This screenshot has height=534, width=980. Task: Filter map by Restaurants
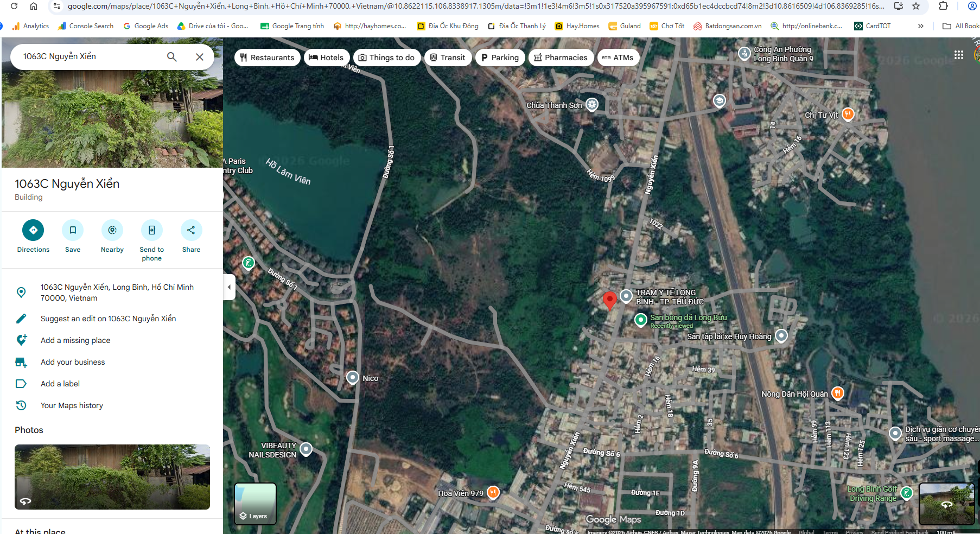point(267,58)
